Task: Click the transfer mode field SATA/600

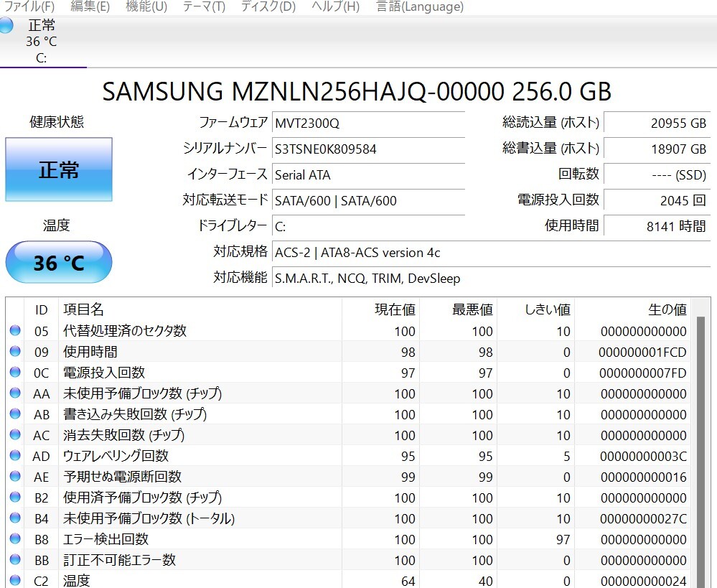Action: [x=368, y=200]
